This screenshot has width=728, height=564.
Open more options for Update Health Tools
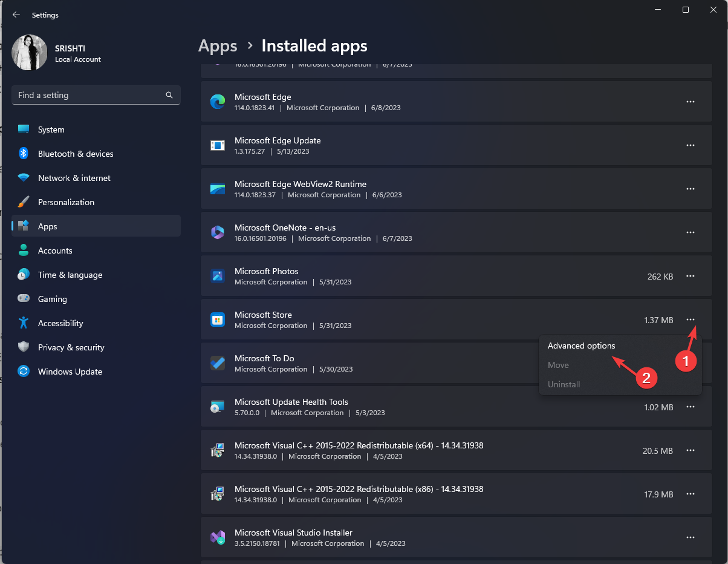[x=691, y=407]
